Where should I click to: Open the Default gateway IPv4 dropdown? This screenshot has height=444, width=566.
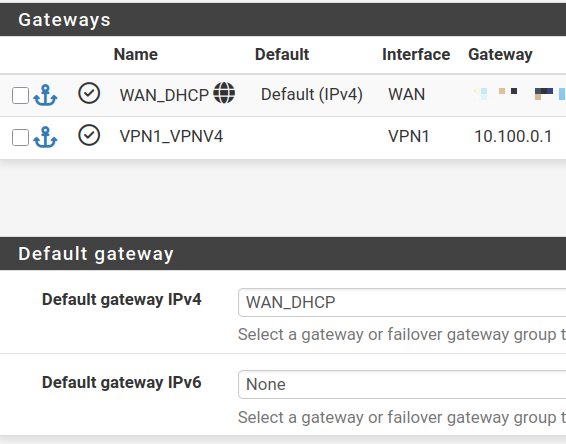(402, 302)
